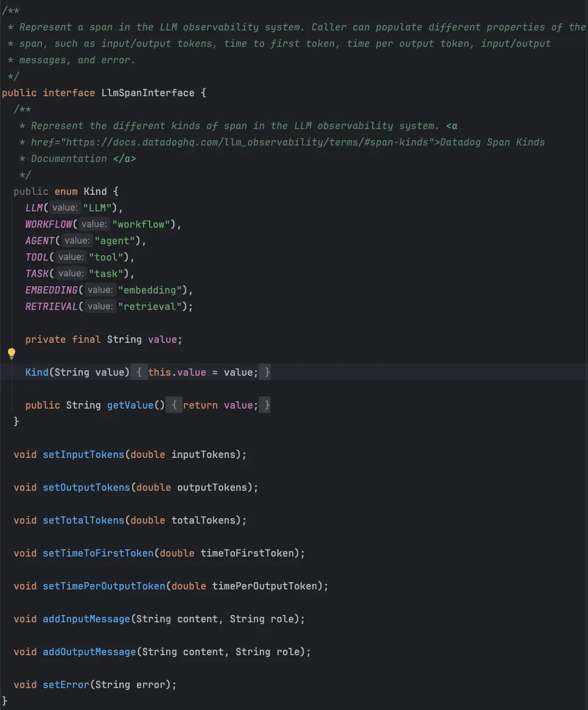Image resolution: width=588 pixels, height=710 pixels.
Task: Click the setTimePerOutputToken method name
Action: 104,586
